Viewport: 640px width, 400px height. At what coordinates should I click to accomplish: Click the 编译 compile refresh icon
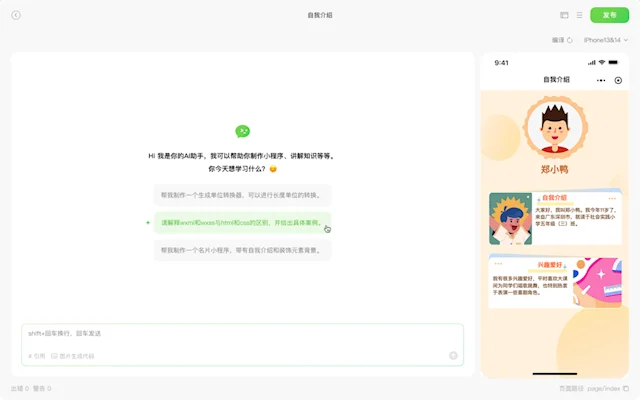click(570, 40)
